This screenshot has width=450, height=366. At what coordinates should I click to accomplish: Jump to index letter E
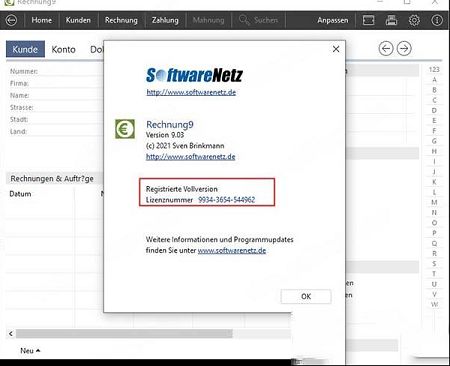(x=434, y=120)
